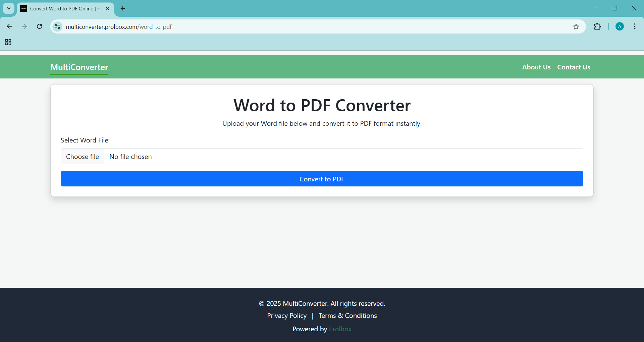Reload the current page
Image resolution: width=644 pixels, height=342 pixels.
point(39,26)
